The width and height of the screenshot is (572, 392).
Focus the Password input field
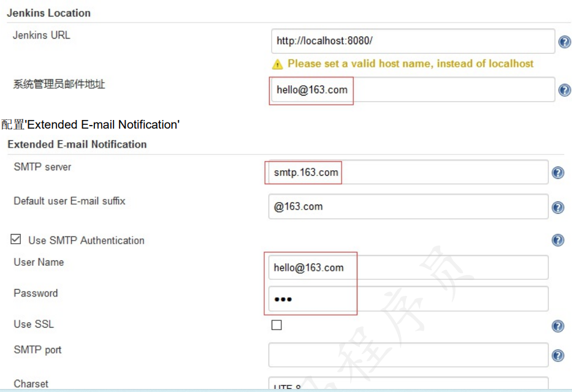click(x=408, y=299)
